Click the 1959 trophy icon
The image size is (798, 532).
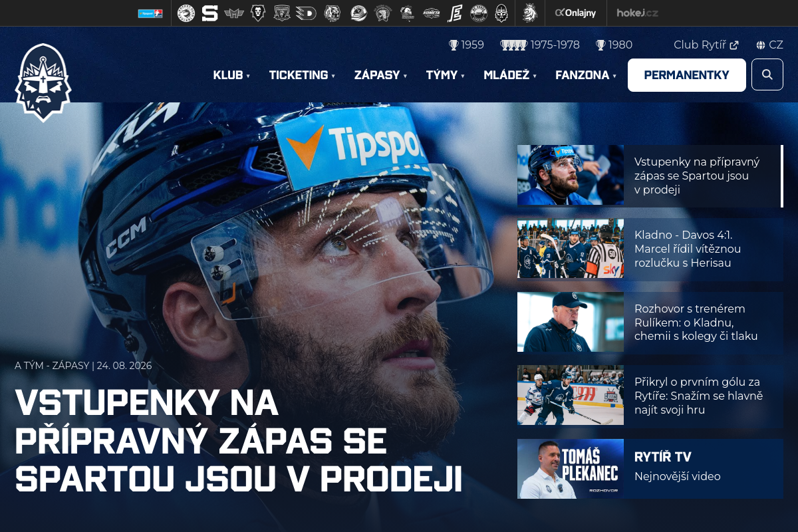pyautogui.click(x=454, y=45)
